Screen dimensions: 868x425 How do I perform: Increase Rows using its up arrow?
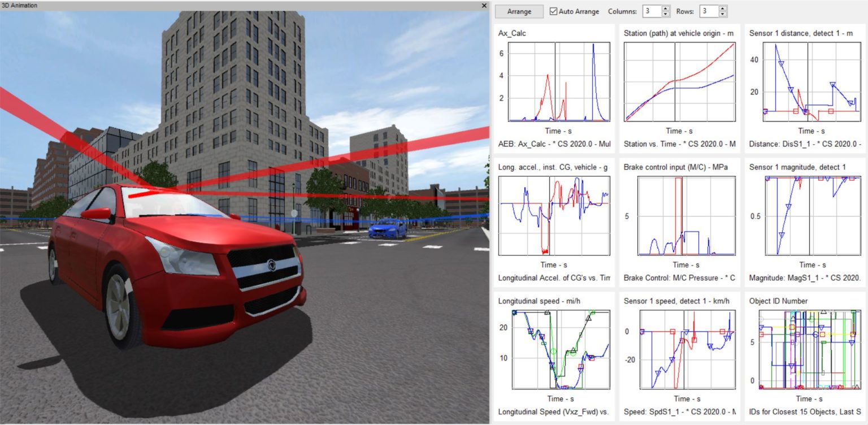723,8
